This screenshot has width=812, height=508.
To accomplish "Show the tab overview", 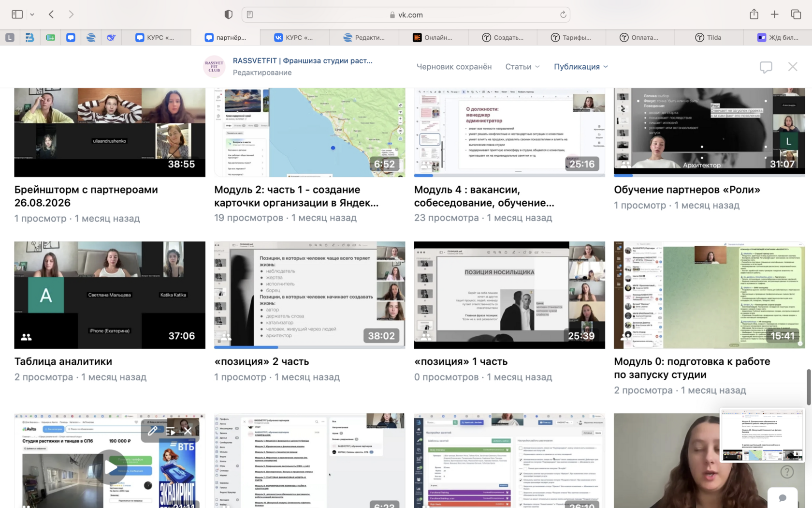I will (796, 15).
